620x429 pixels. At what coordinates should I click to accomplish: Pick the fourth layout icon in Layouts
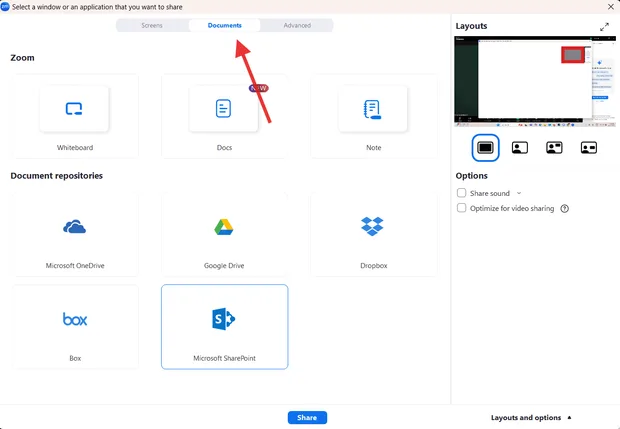click(589, 148)
